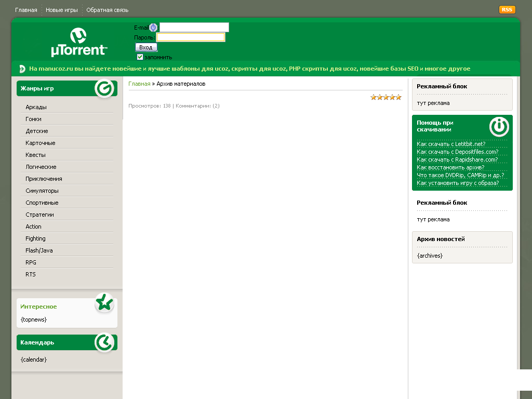Screen dimensions: 532x399
Task: Open Новые игры in the top navigation
Action: (x=62, y=10)
